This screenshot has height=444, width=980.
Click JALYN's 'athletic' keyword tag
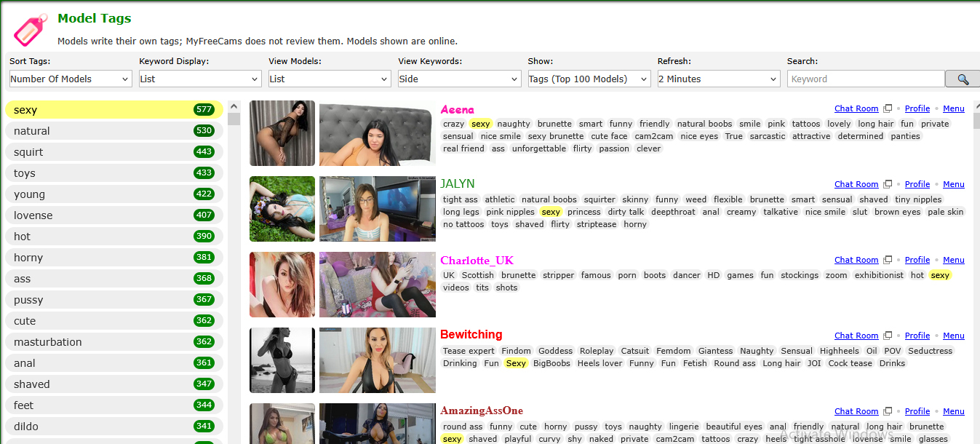(x=500, y=199)
